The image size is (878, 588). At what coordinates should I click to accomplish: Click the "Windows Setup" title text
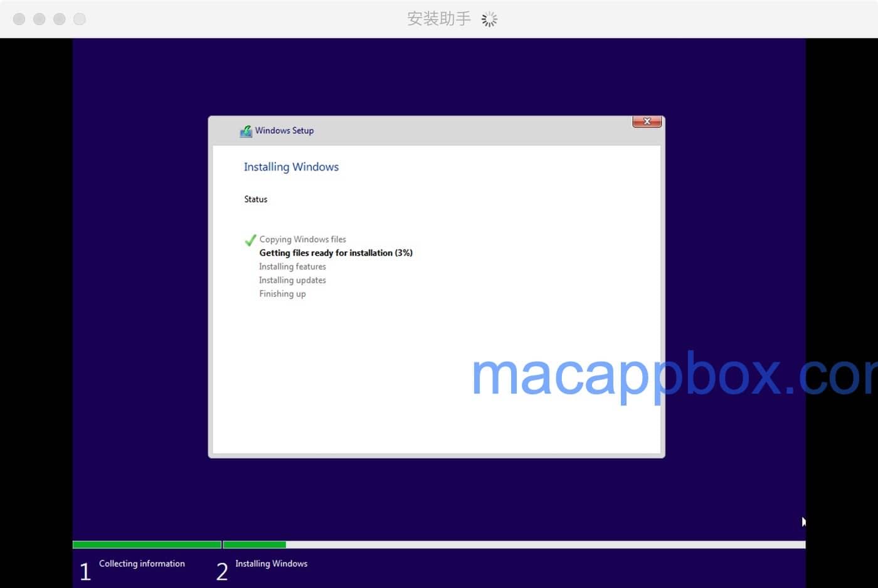pos(284,130)
